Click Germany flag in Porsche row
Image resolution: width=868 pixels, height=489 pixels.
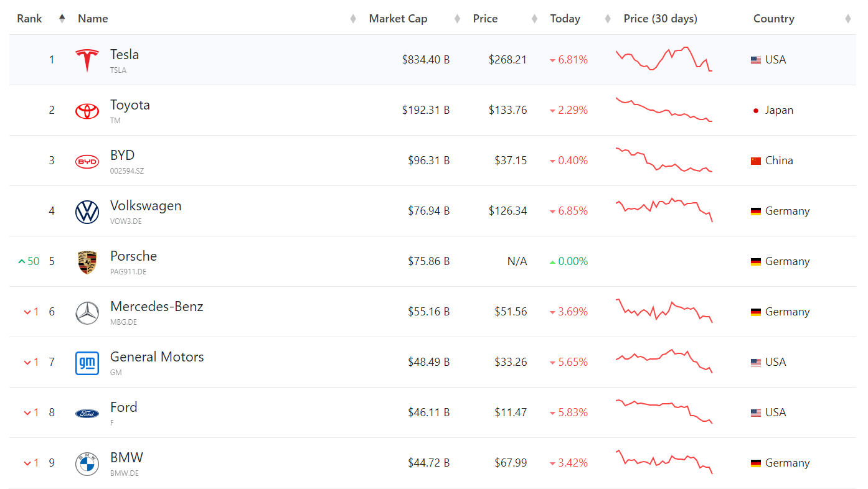coord(756,262)
